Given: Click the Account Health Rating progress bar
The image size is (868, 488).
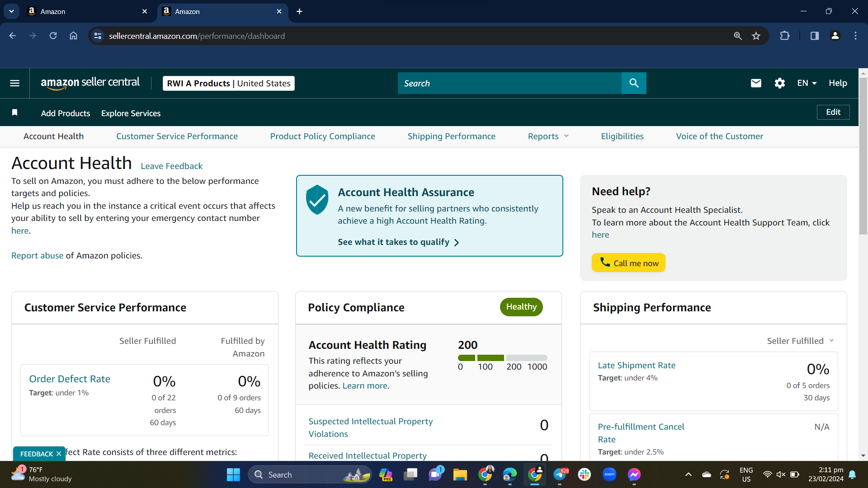Looking at the screenshot, I should click(502, 358).
